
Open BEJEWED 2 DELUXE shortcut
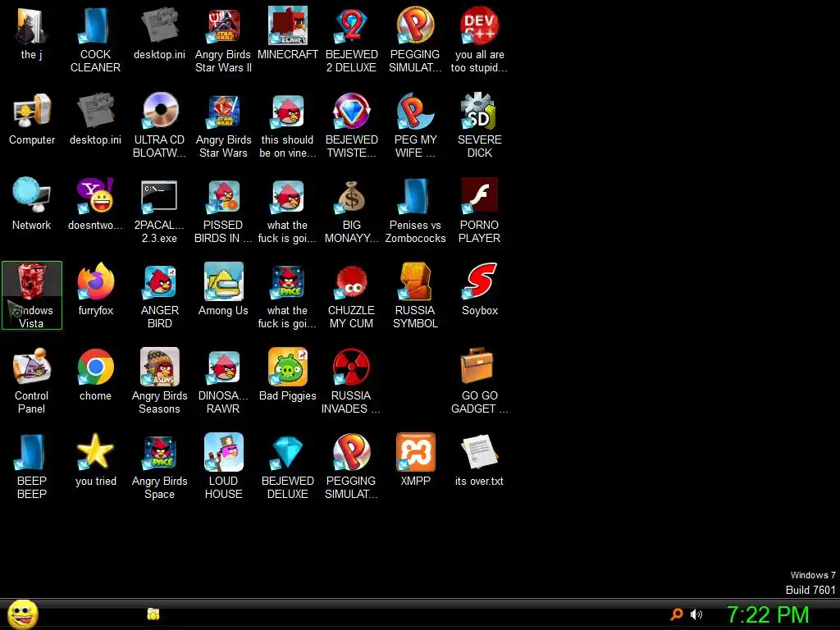(351, 40)
